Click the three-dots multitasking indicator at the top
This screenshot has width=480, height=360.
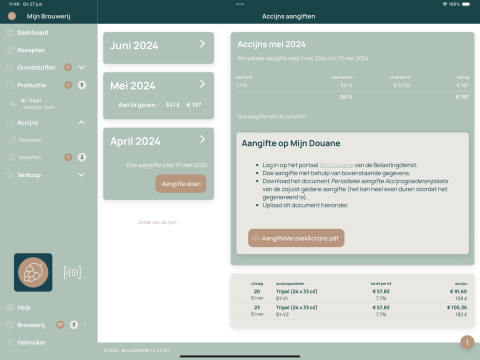click(240, 4)
